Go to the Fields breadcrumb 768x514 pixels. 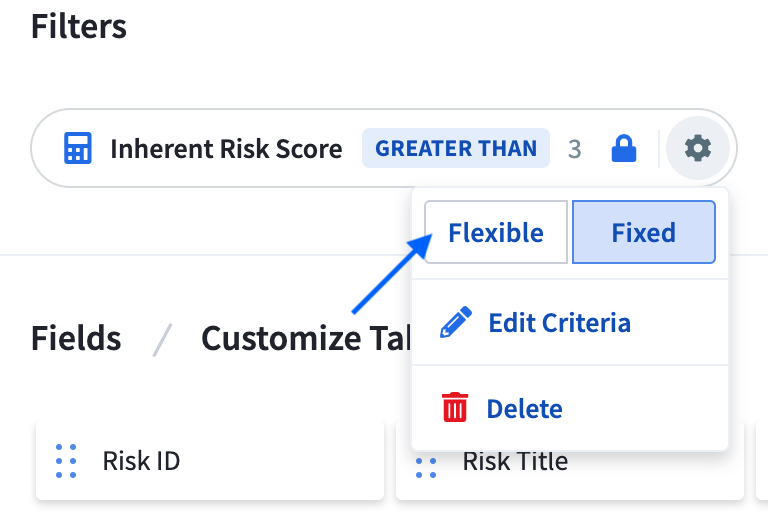click(76, 338)
